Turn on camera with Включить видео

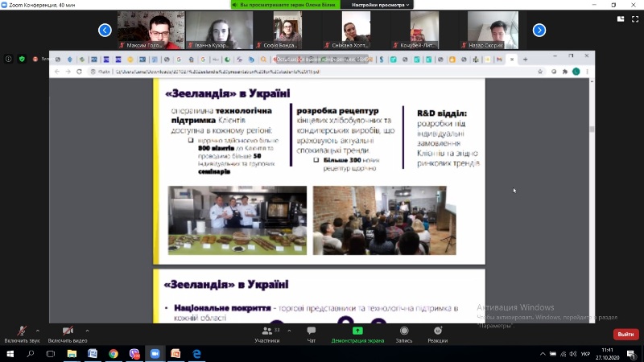coord(68,334)
